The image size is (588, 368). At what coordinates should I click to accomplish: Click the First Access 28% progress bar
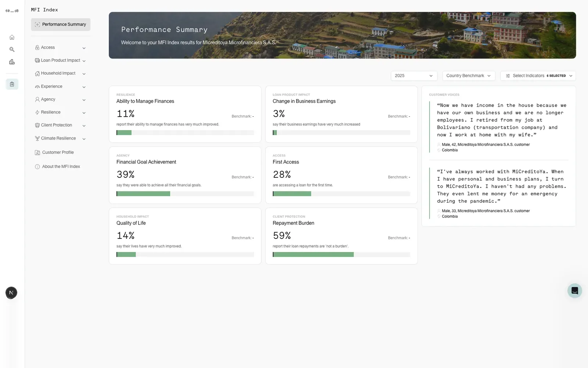[x=341, y=194]
